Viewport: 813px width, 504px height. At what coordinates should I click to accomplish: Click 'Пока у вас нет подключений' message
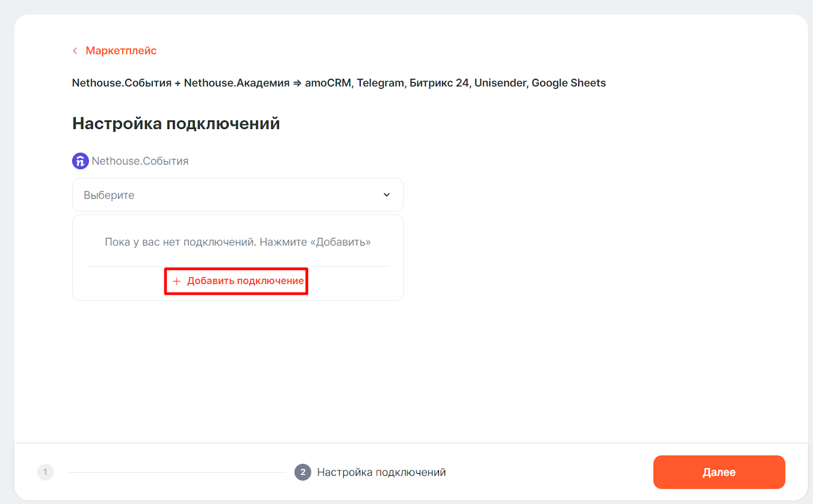coord(238,242)
